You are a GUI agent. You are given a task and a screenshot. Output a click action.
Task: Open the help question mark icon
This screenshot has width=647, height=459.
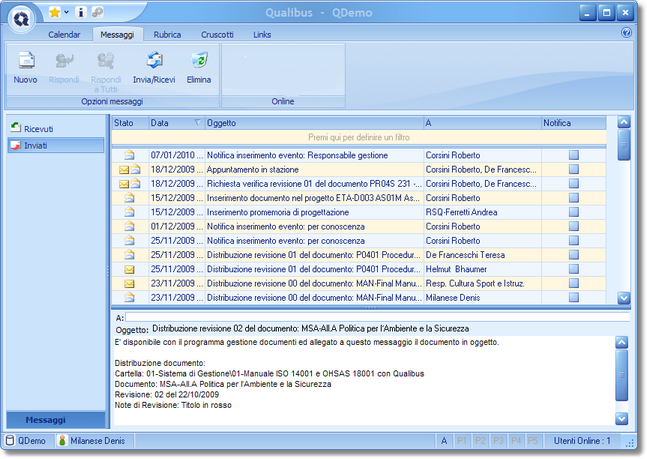click(626, 33)
